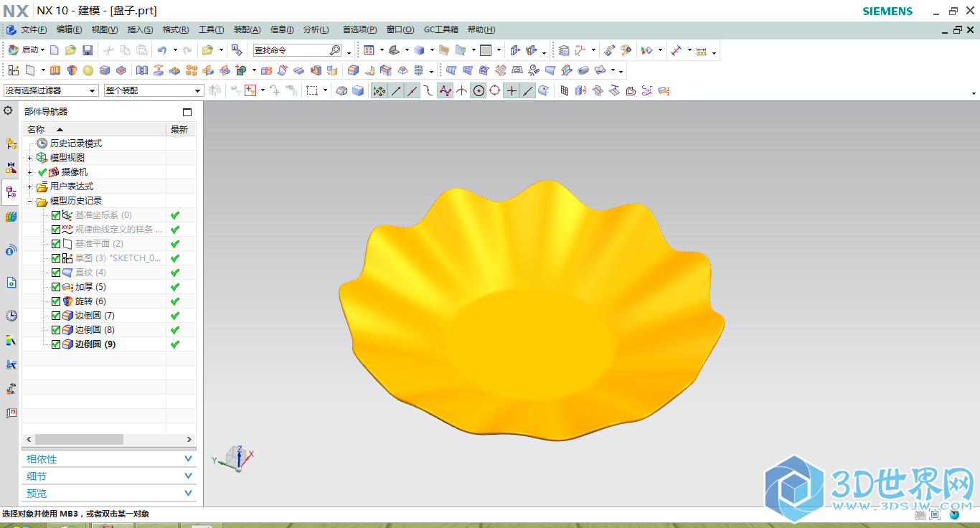Click the New file icon

55,50
